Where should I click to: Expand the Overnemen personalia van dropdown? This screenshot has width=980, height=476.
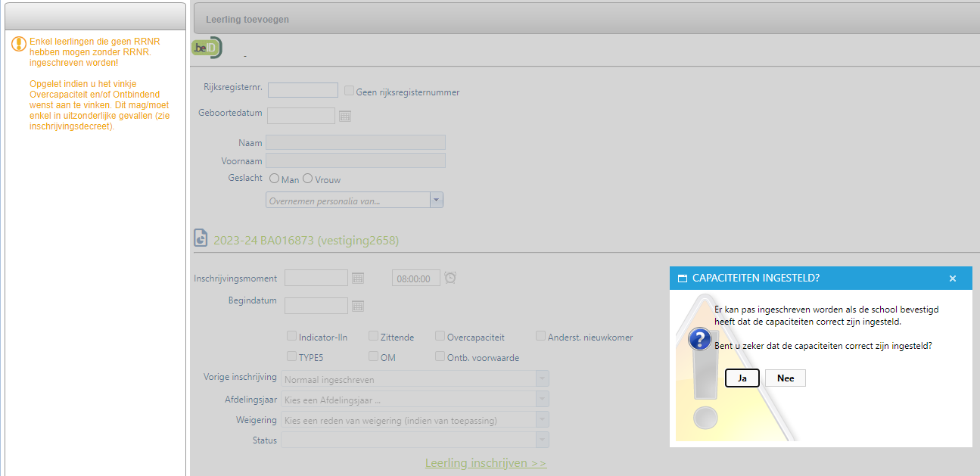[x=436, y=200]
